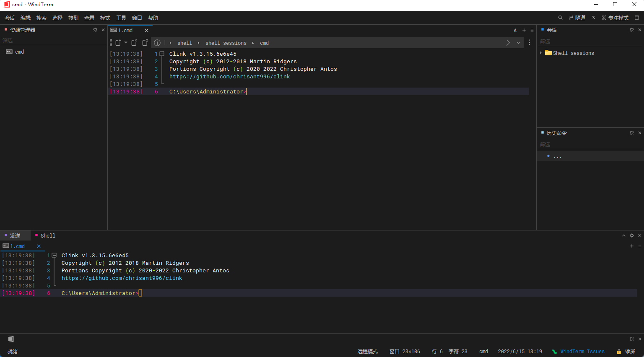The height and width of the screenshot is (357, 644).
Task: Click the layout icon at top right
Action: pyautogui.click(x=637, y=18)
